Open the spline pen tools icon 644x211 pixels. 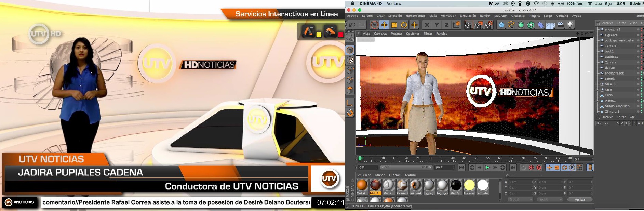point(511,25)
